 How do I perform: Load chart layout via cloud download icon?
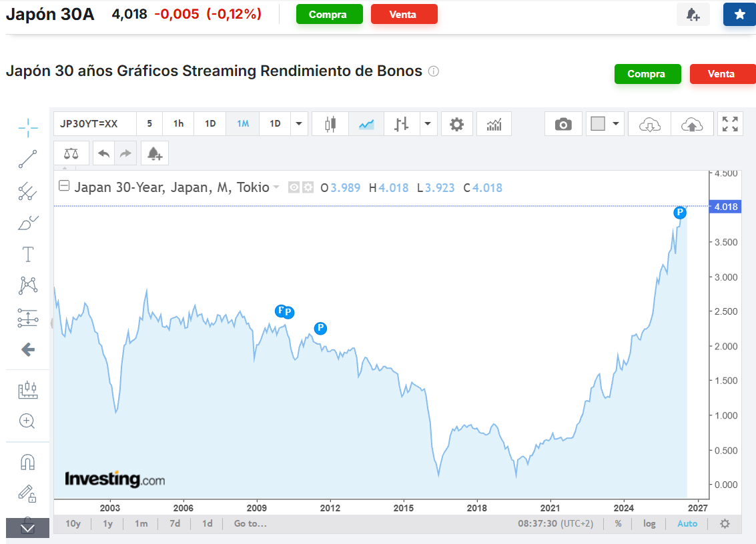(x=649, y=124)
